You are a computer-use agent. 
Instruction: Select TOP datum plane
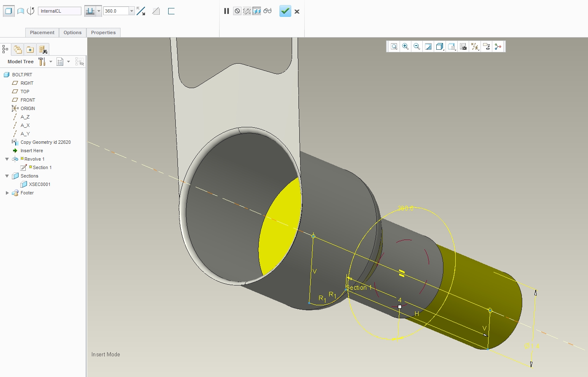click(25, 92)
